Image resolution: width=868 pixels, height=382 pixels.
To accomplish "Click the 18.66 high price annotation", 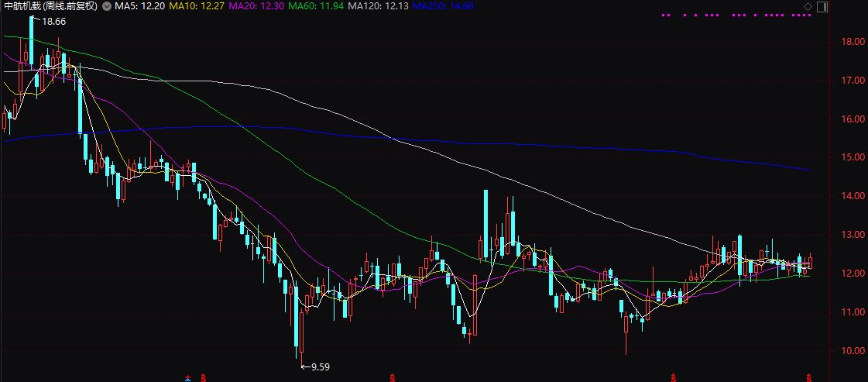I will tap(53, 21).
